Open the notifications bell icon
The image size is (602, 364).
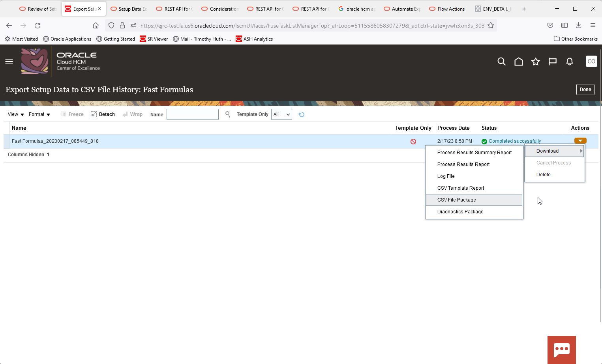point(569,62)
